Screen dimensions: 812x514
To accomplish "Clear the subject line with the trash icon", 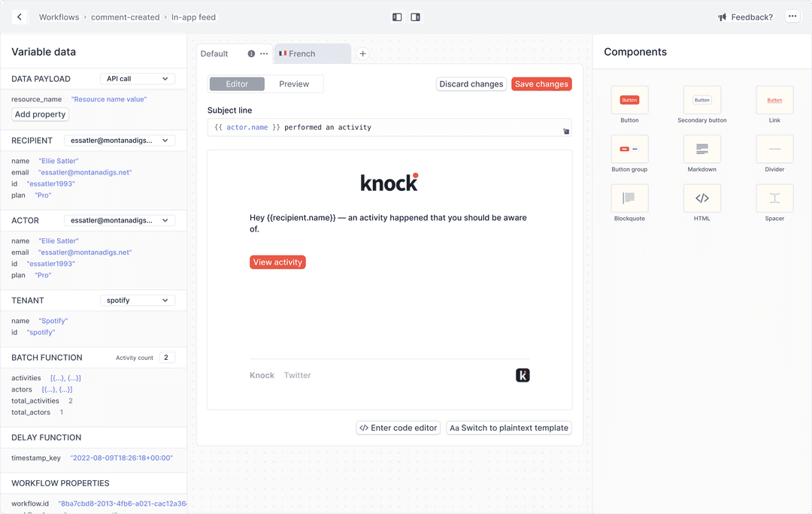I will [x=566, y=129].
